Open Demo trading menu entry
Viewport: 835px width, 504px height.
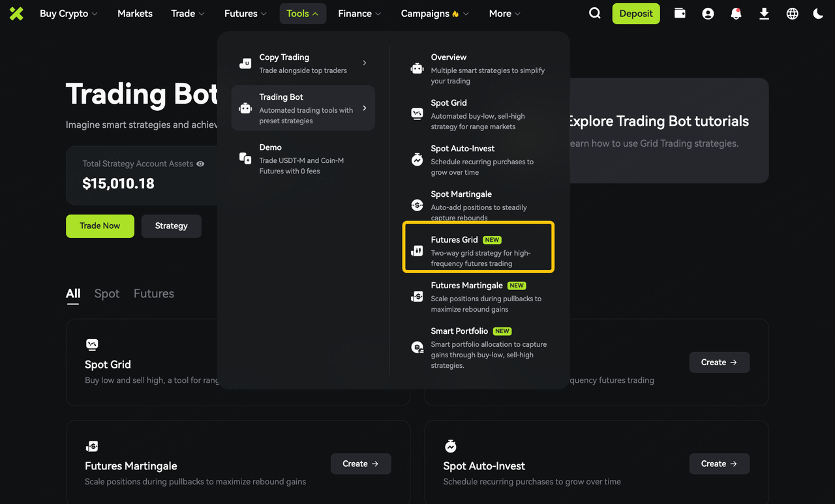click(303, 158)
